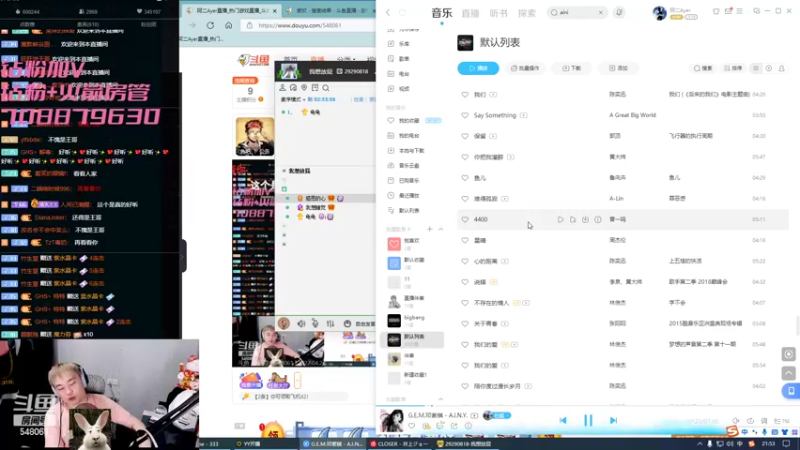Open the 音乐 tab in the music player
The width and height of the screenshot is (800, 450).
[442, 13]
